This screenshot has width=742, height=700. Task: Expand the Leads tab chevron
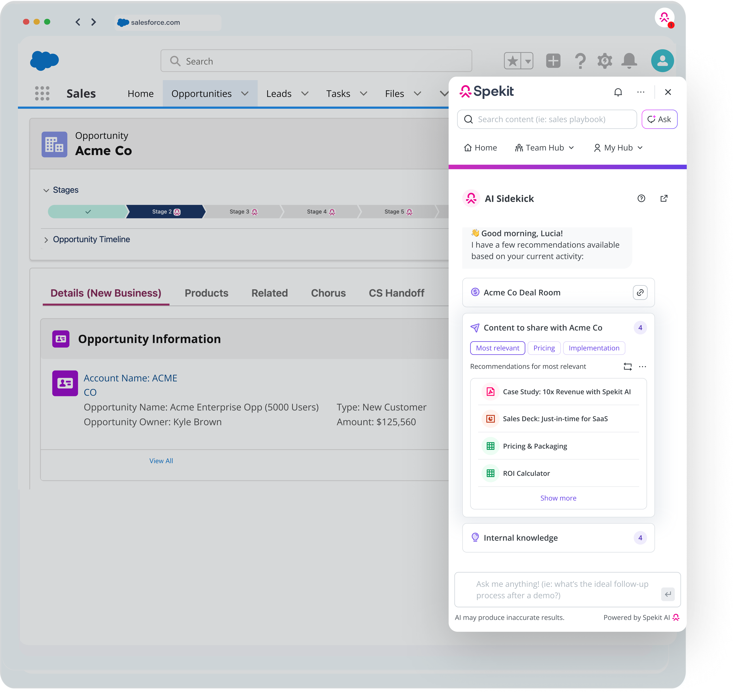point(305,94)
